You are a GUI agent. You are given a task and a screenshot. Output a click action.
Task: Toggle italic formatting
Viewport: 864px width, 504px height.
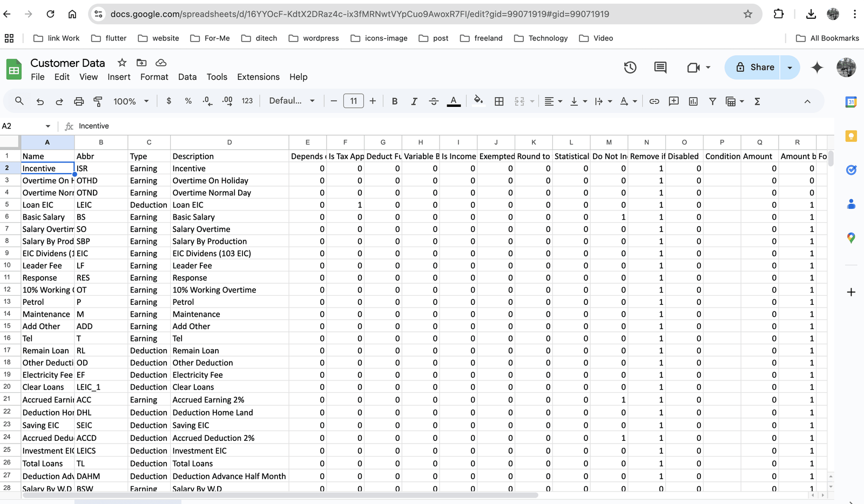click(414, 101)
